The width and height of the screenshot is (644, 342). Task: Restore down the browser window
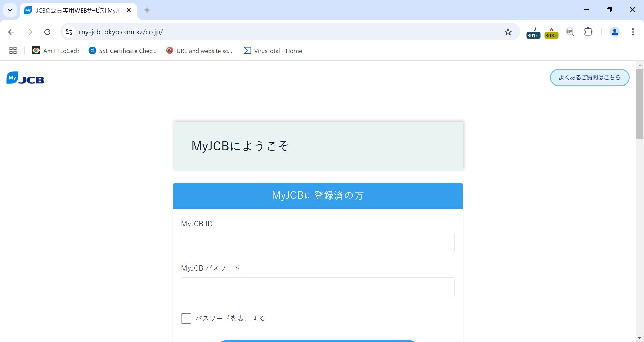click(609, 10)
